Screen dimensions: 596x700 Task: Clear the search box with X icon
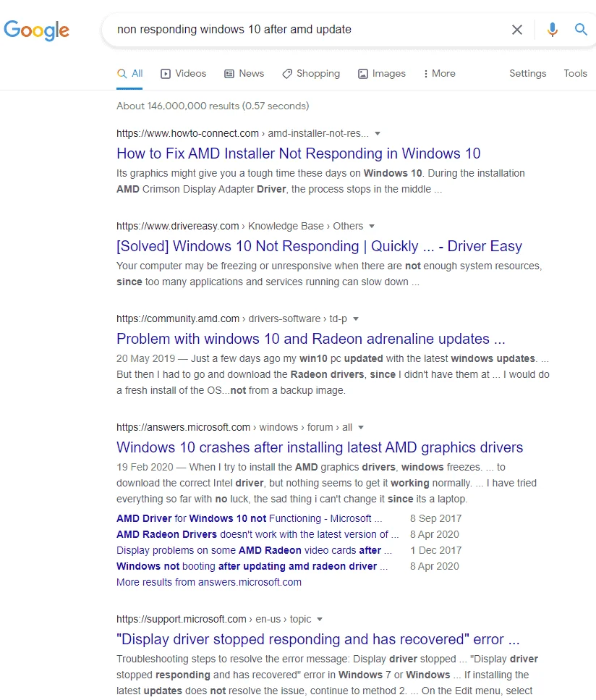coord(517,30)
